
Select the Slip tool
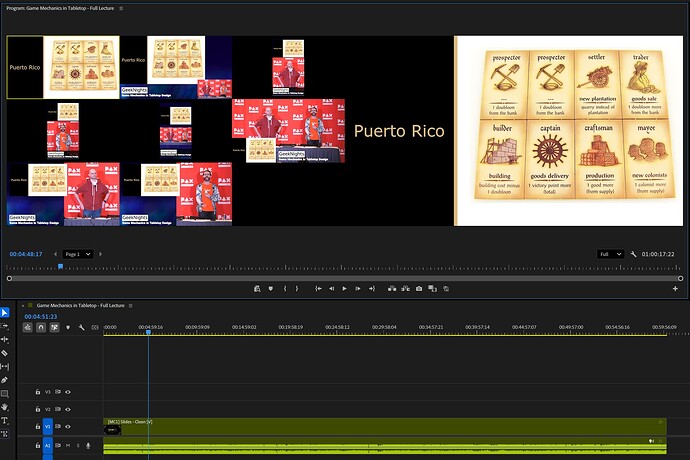point(4,367)
